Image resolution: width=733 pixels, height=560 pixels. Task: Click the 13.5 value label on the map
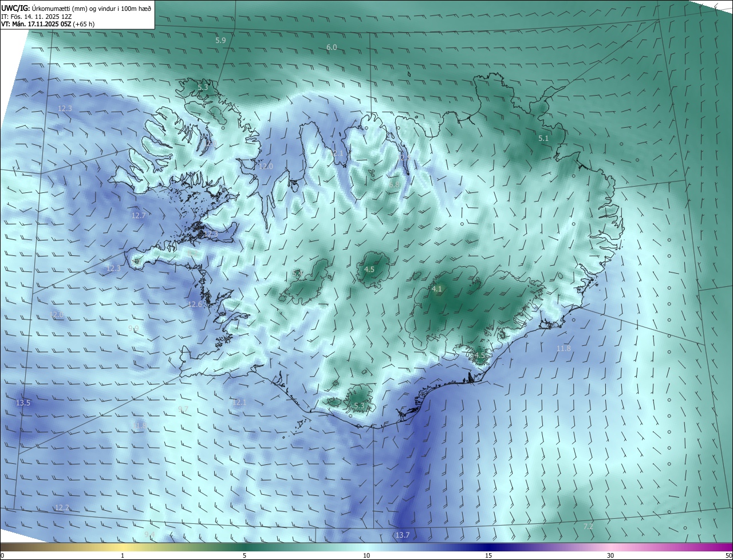pyautogui.click(x=23, y=403)
